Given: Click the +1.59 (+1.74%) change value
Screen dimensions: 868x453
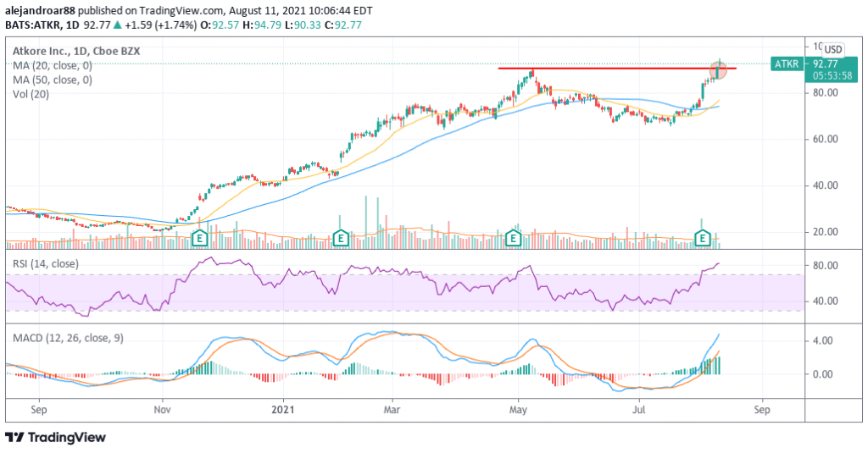Looking at the screenshot, I should [x=160, y=25].
